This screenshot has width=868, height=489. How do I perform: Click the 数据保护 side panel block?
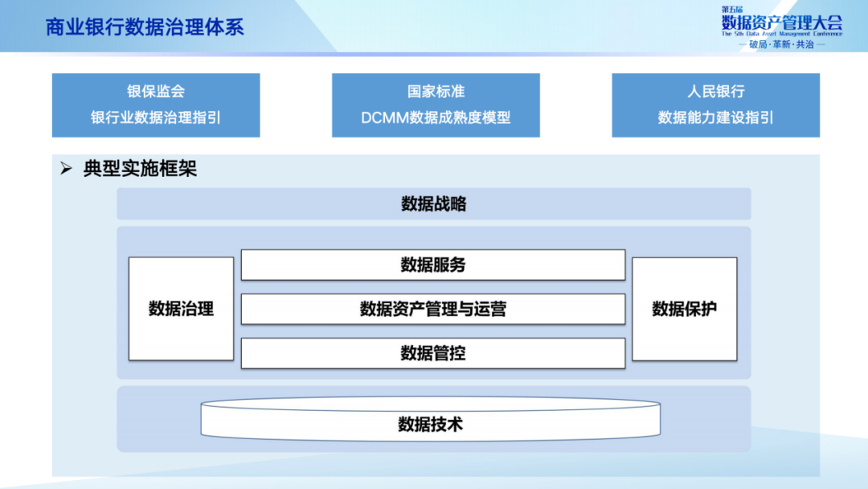(x=684, y=309)
